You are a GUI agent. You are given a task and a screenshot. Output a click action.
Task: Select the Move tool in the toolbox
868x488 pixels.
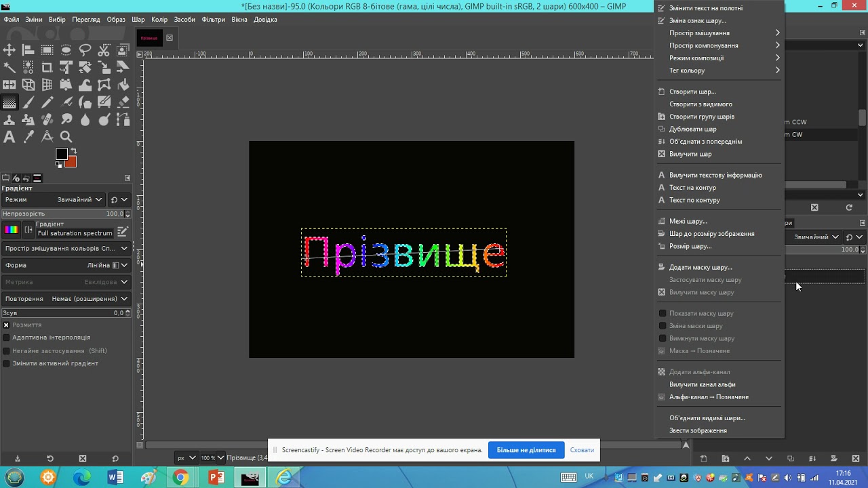(x=9, y=49)
